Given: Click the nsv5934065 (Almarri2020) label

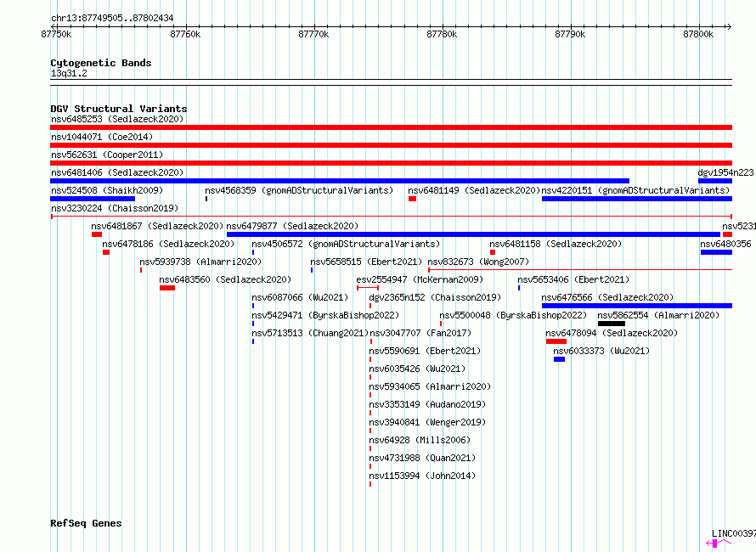Looking at the screenshot, I should [x=430, y=386].
